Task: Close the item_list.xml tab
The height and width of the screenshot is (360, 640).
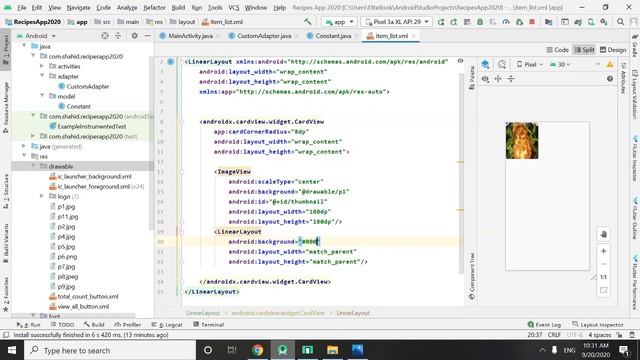Action: coord(414,36)
